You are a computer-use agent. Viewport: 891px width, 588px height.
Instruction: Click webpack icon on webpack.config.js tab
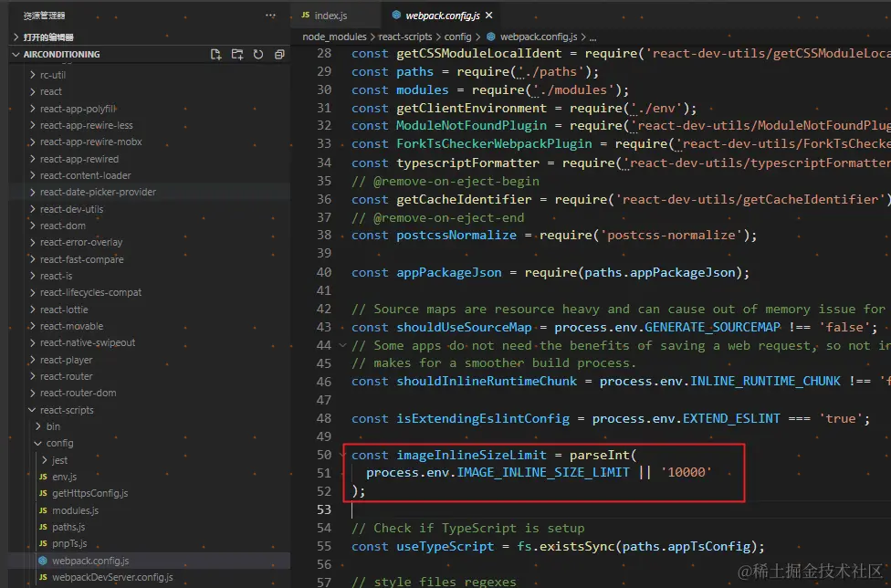[396, 15]
